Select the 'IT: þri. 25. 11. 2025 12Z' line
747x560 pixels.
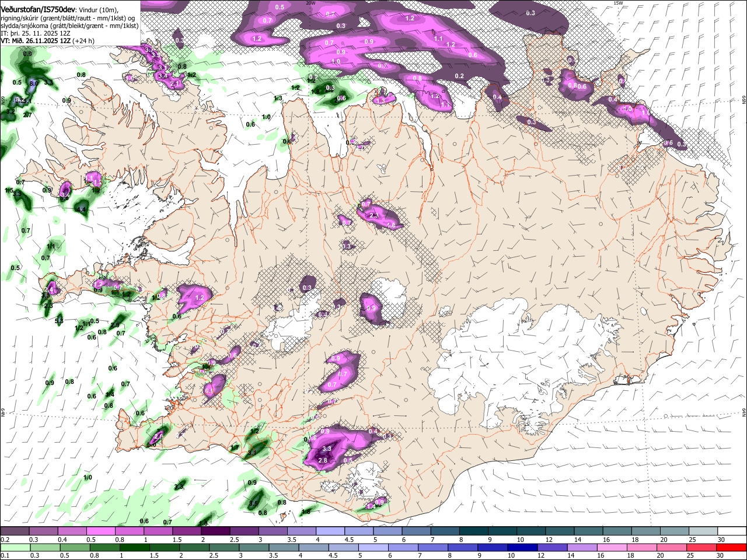pos(36,33)
